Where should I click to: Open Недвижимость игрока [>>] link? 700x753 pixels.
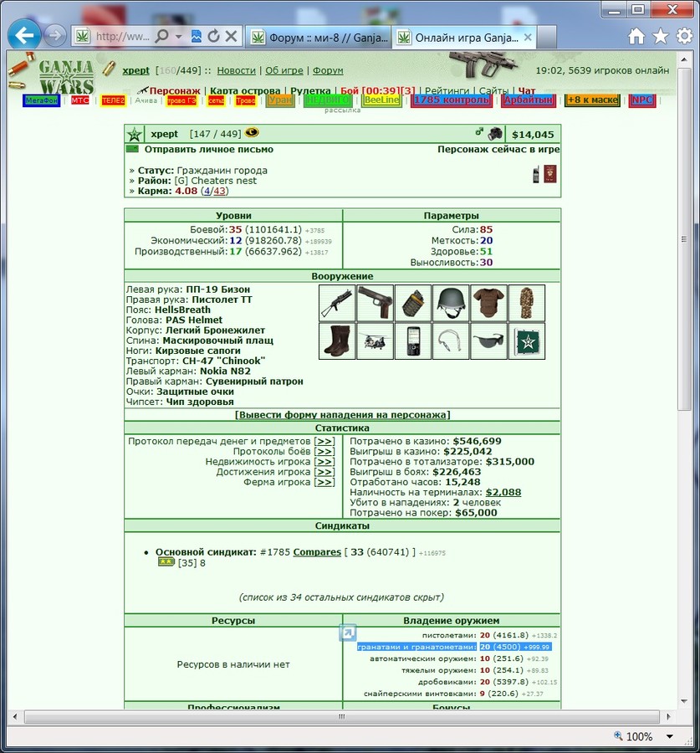[x=324, y=462]
